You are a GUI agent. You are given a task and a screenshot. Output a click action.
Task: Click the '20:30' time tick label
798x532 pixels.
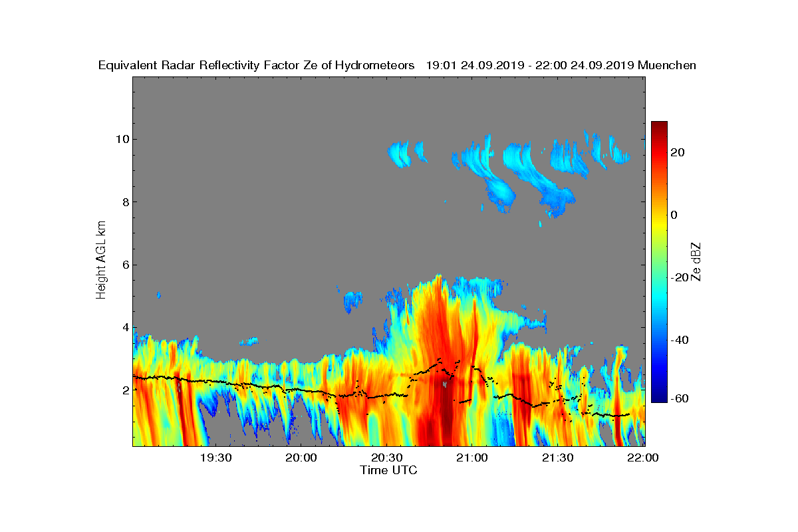[387, 458]
